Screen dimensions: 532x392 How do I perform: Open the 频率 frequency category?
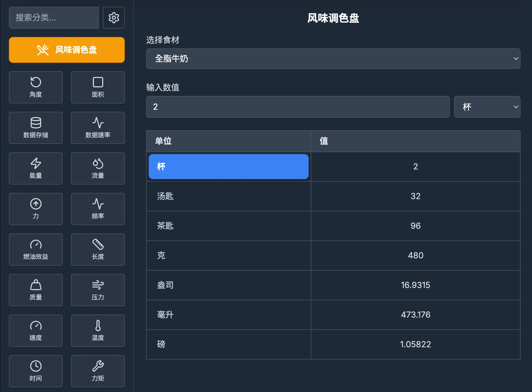[98, 209]
